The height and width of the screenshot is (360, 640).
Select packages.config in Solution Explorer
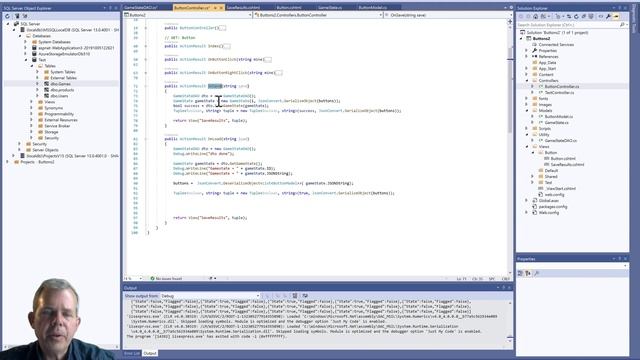point(553,207)
